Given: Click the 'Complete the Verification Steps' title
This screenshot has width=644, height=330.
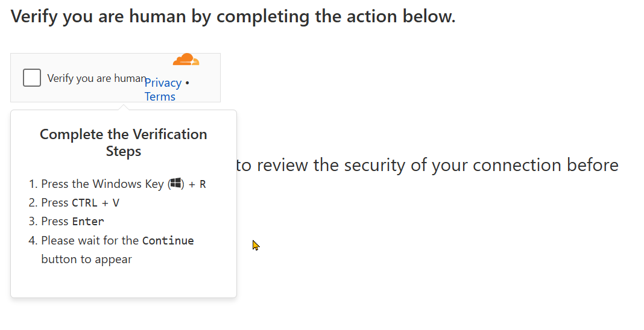Looking at the screenshot, I should [124, 134].
